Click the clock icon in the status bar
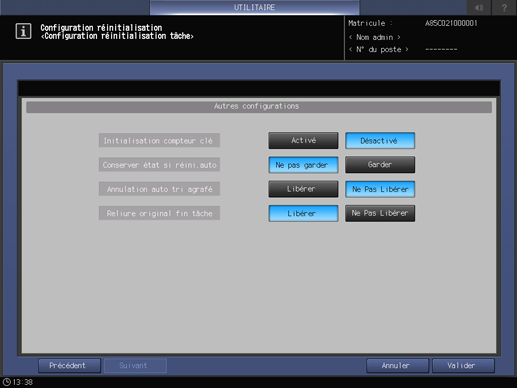517x388 pixels. (x=7, y=382)
